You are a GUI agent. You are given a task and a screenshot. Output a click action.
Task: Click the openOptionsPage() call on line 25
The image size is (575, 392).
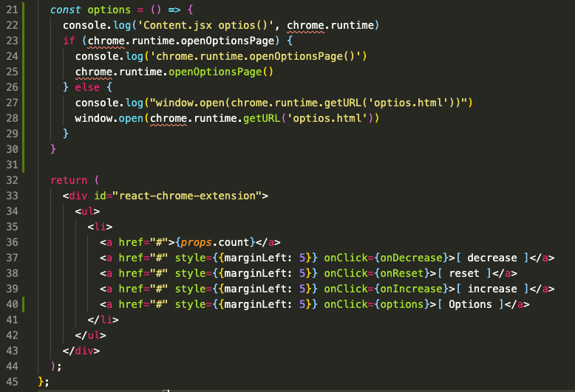[x=221, y=72]
